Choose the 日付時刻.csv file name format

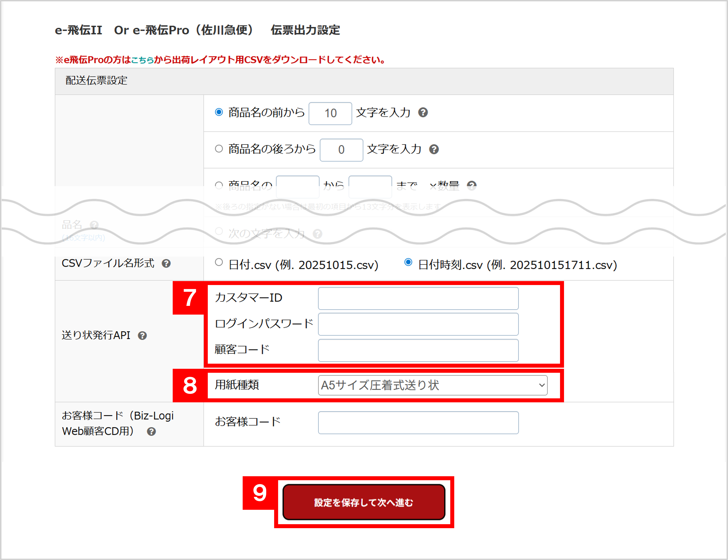[408, 262]
